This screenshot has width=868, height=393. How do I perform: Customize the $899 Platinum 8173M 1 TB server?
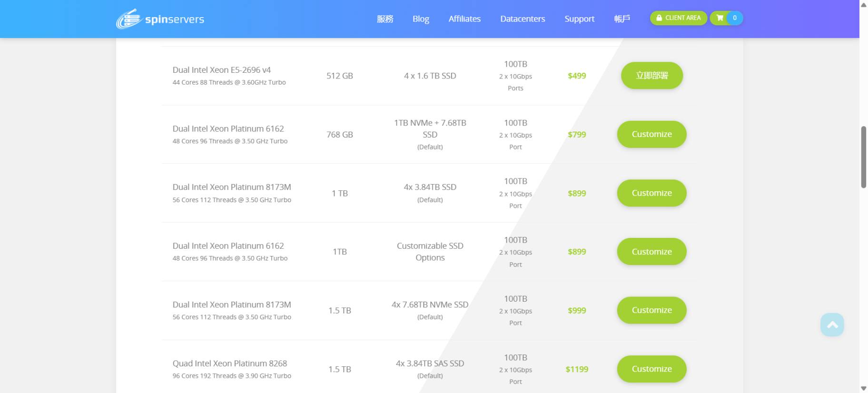pyautogui.click(x=651, y=193)
